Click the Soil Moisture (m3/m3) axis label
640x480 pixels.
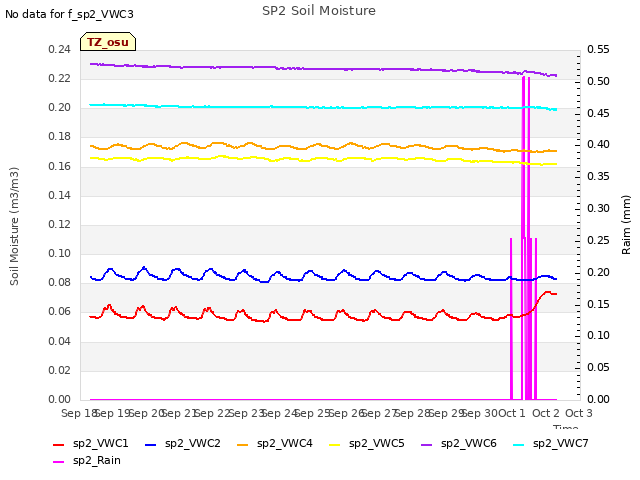point(14,226)
